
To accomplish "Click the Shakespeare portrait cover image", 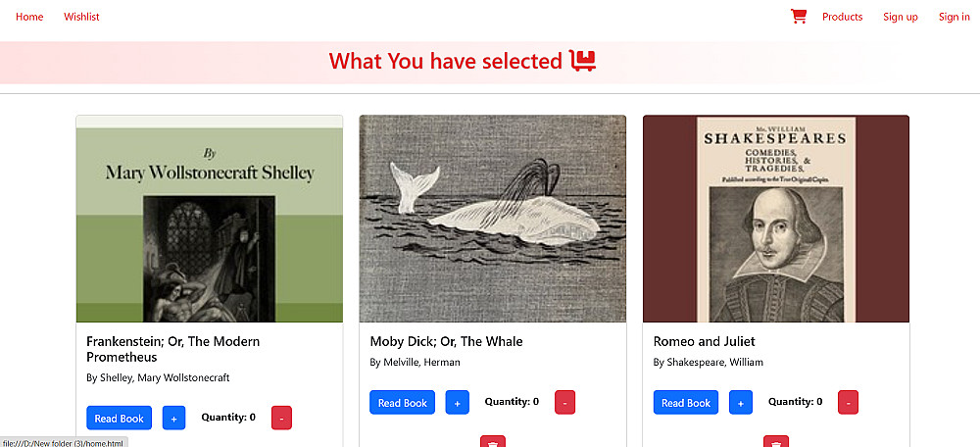I will pos(776,219).
